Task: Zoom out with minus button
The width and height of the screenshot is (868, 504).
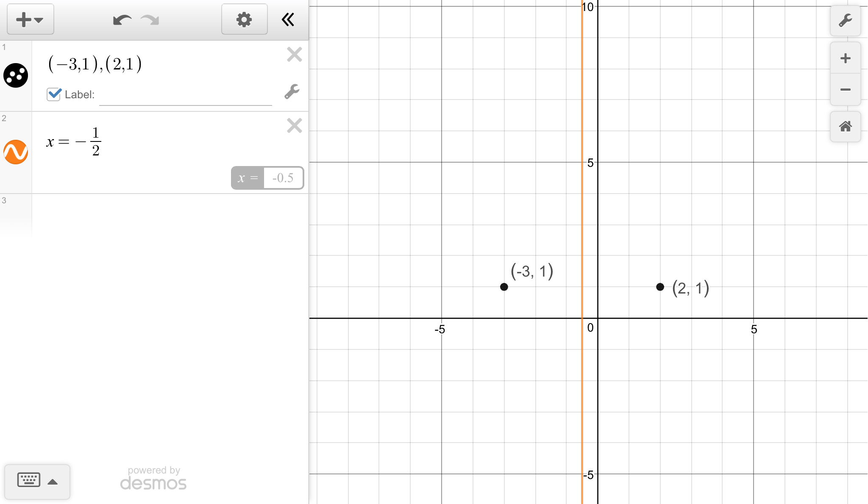Action: [845, 89]
